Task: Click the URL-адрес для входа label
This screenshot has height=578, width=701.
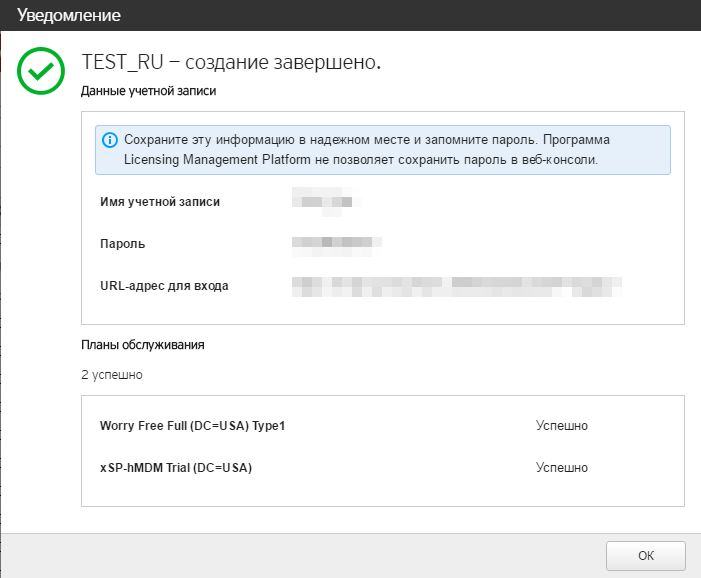Action: click(164, 286)
